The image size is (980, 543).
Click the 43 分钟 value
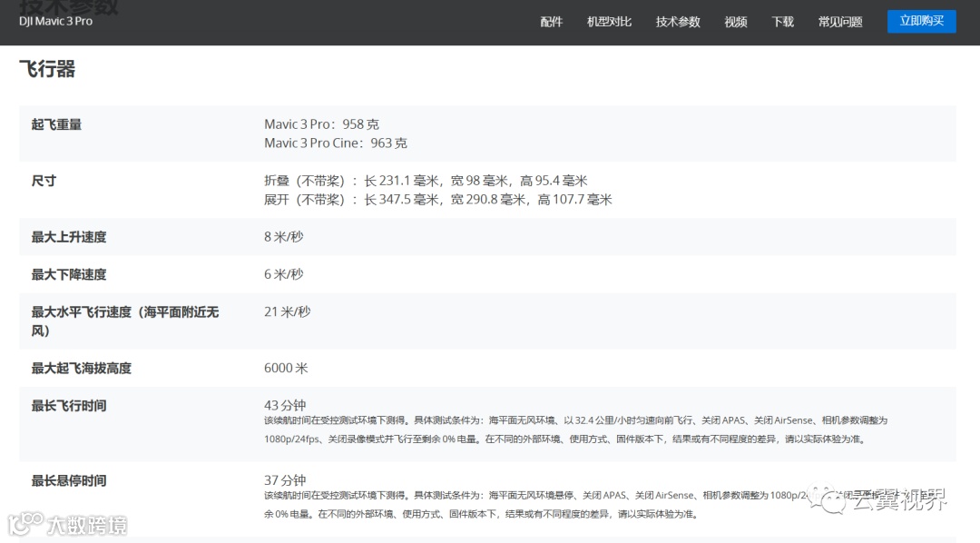pyautogui.click(x=285, y=405)
